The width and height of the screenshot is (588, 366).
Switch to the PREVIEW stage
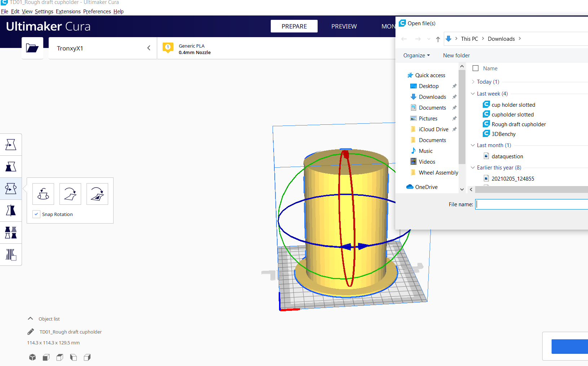tap(344, 26)
